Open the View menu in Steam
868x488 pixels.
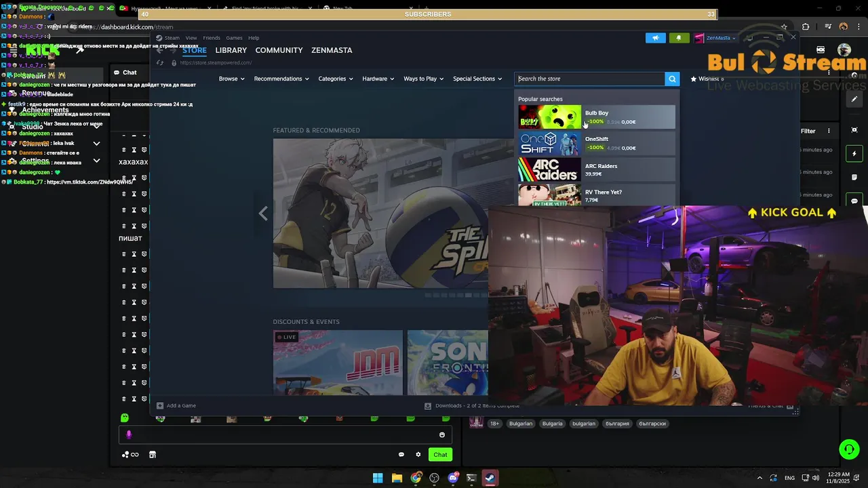coord(191,38)
